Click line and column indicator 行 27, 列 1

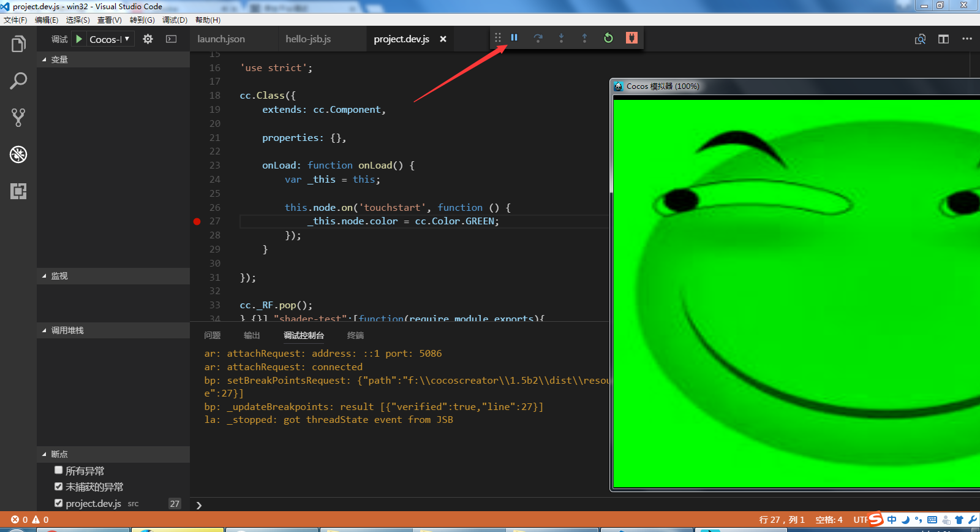(x=782, y=520)
